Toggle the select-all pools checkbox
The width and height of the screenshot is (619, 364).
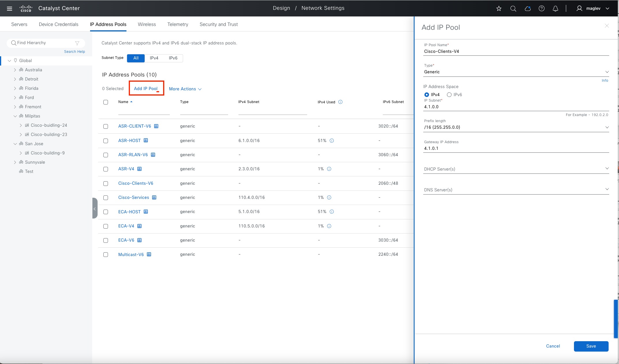[x=106, y=102]
